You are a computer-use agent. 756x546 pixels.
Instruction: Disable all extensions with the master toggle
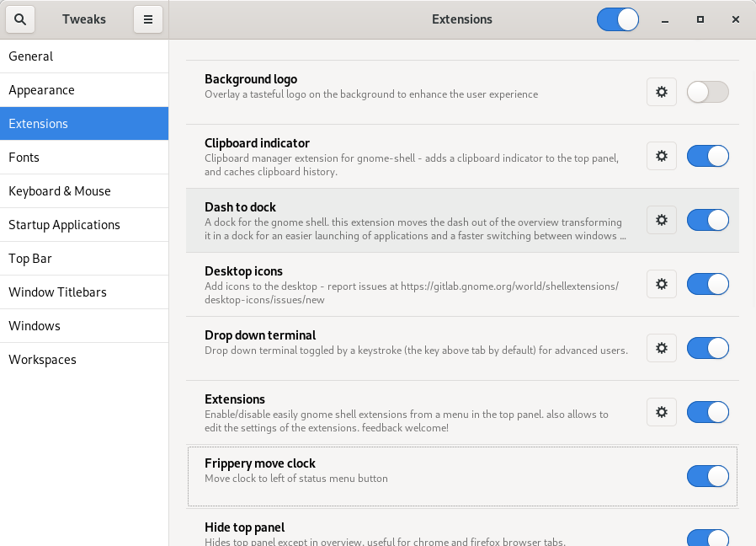617,19
